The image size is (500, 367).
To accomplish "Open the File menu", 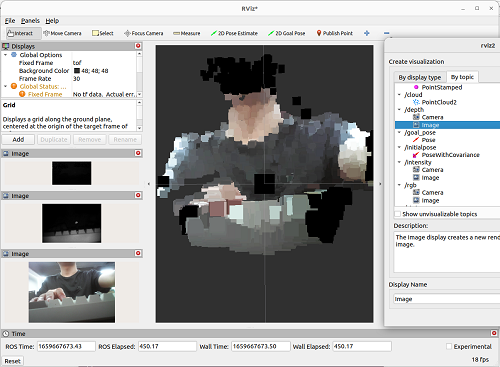I will click(10, 21).
